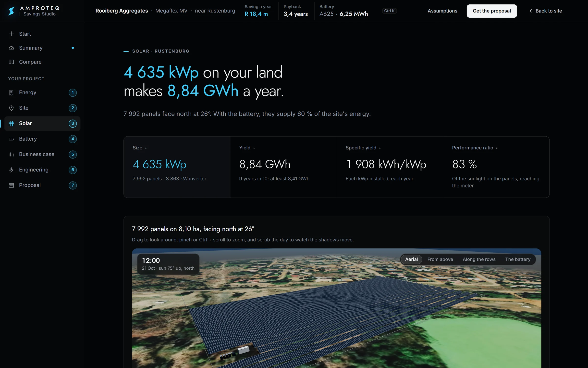
Task: Click the step 1 badge for Energy
Action: pos(73,92)
